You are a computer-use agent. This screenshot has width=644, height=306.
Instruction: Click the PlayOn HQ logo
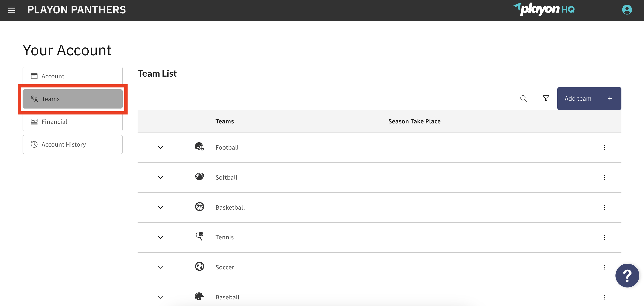pos(544,10)
